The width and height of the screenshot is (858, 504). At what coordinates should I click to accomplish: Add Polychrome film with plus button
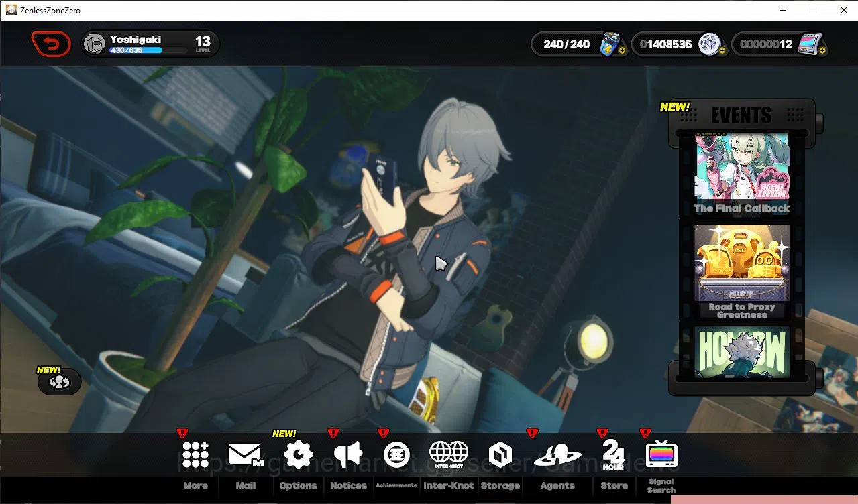(x=822, y=50)
